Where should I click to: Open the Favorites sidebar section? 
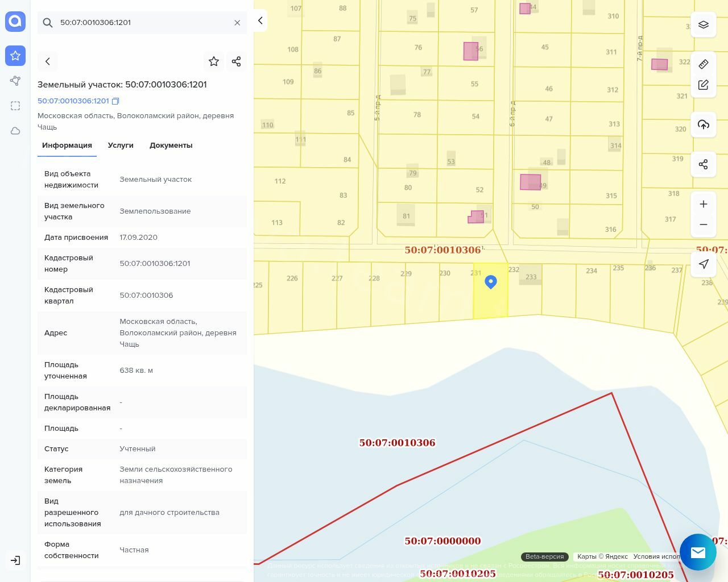tap(15, 56)
